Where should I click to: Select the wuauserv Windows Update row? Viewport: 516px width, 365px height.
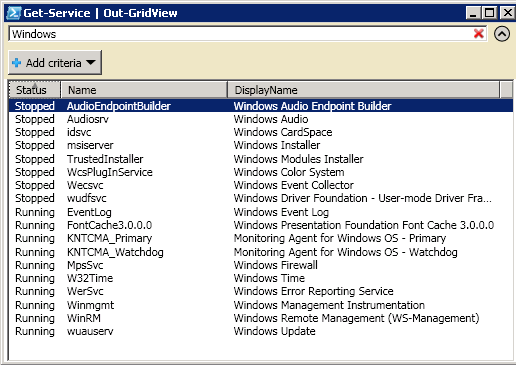pos(261,331)
